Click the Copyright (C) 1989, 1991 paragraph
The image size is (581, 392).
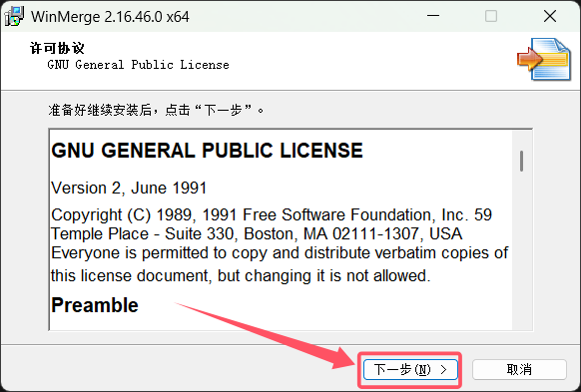tap(280, 245)
